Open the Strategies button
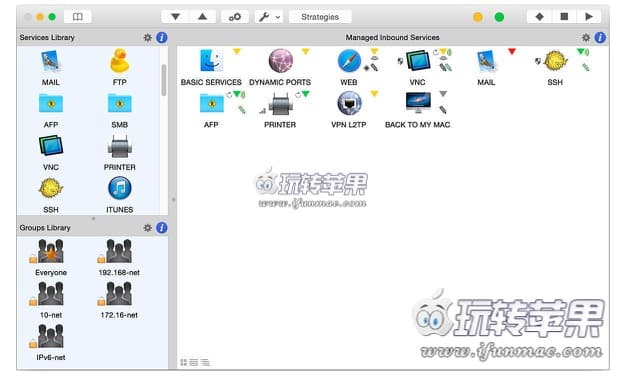Screen dimensions: 625x378 coord(320,17)
